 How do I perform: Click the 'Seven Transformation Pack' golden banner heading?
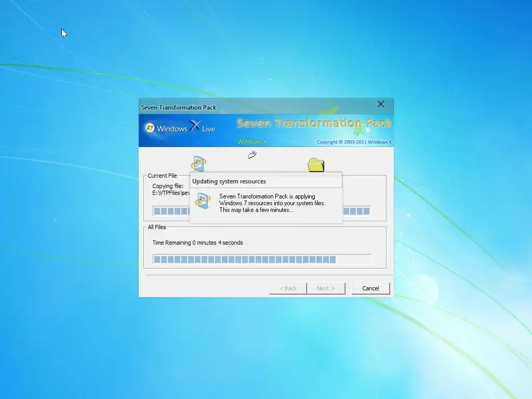[314, 123]
